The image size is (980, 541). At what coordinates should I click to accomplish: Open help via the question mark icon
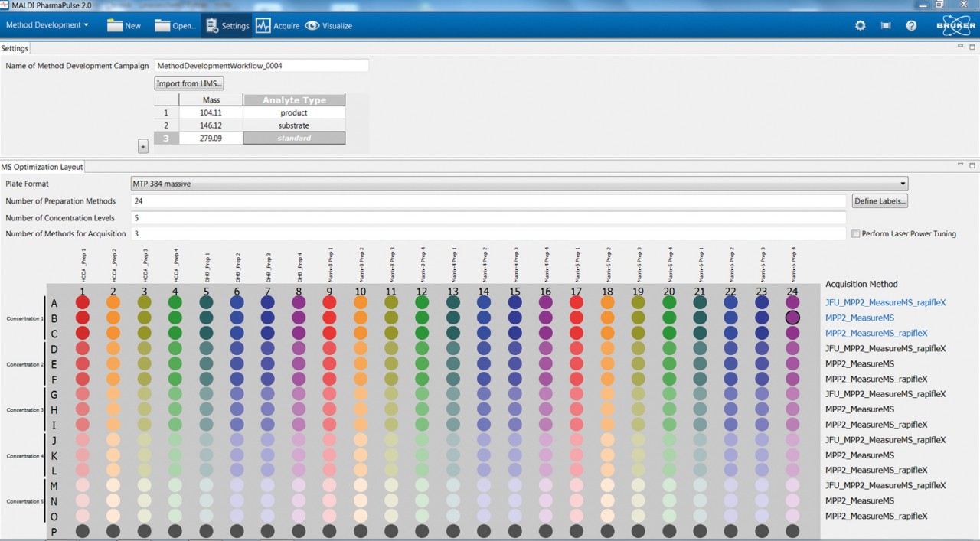pos(911,24)
